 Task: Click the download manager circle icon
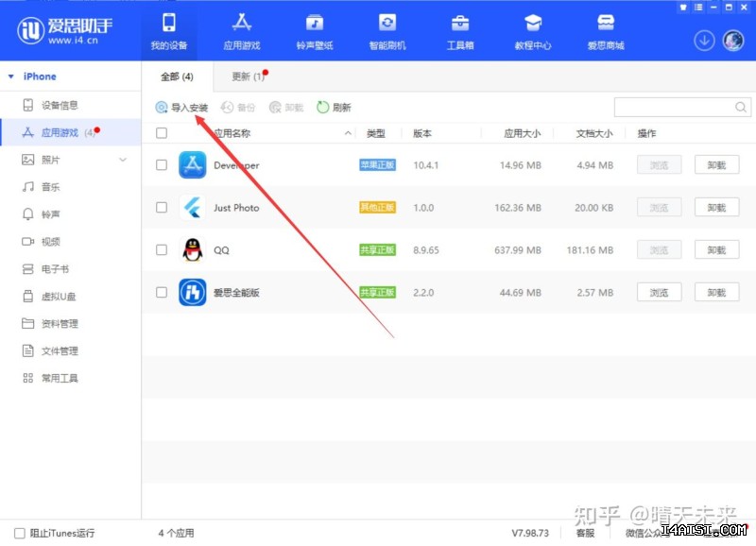704,42
